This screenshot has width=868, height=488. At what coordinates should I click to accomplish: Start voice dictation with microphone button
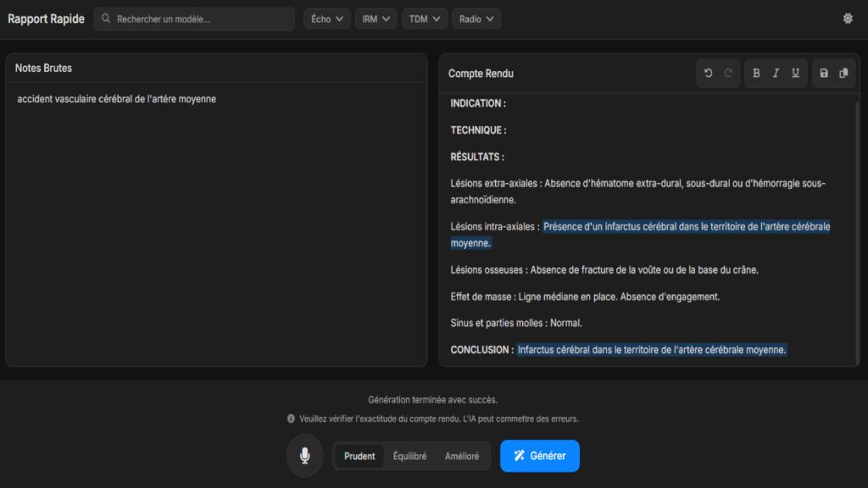click(x=304, y=456)
